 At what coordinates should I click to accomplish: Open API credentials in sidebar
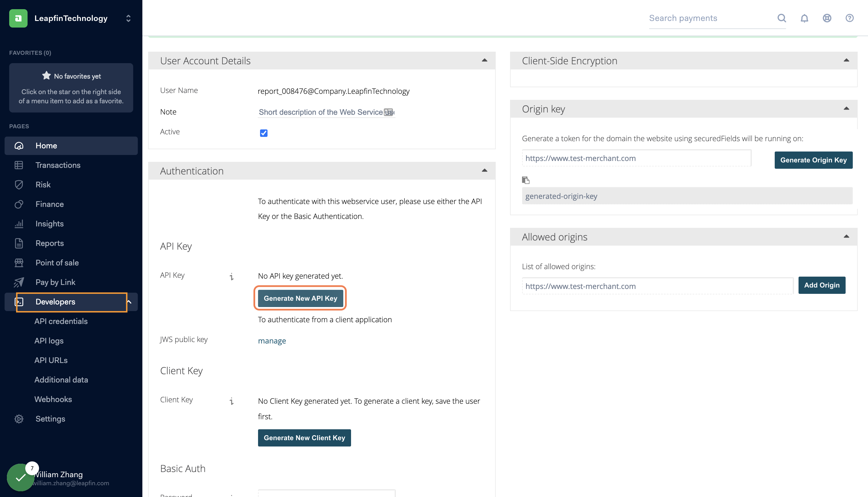pyautogui.click(x=61, y=321)
